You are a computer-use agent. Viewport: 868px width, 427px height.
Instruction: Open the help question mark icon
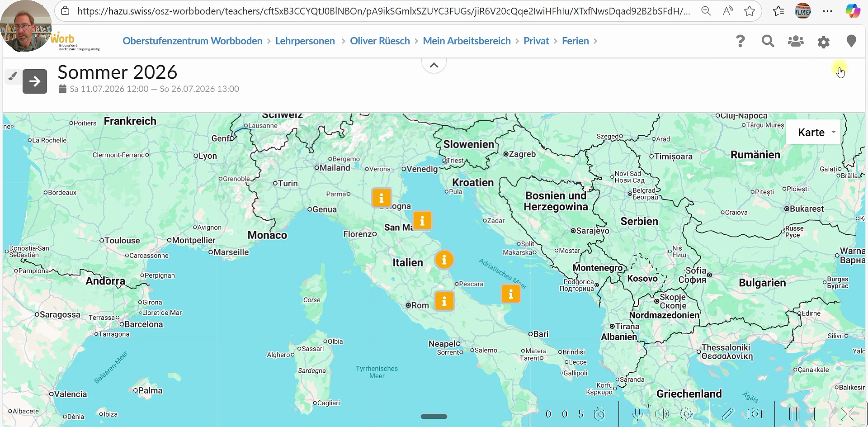pos(740,41)
